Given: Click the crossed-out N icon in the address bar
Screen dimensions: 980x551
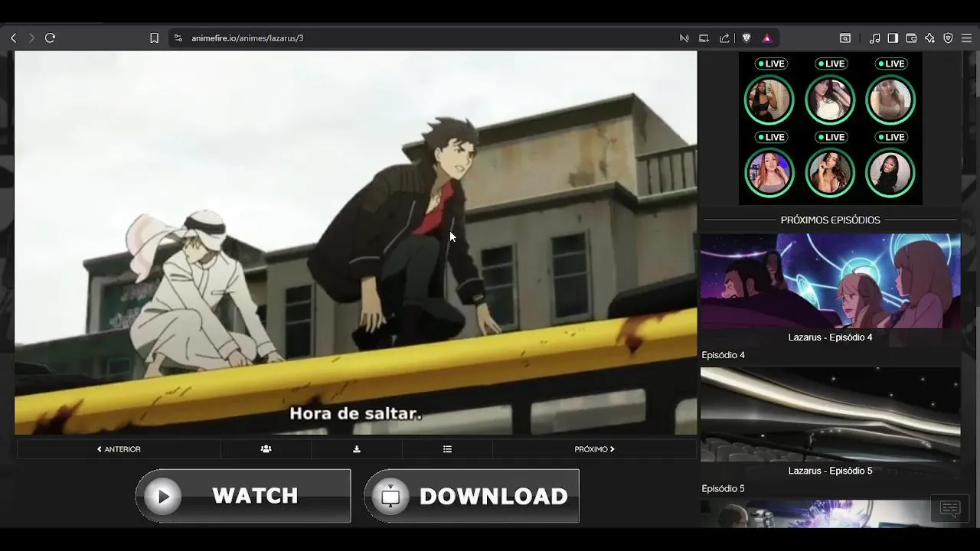Looking at the screenshot, I should 684,37.
